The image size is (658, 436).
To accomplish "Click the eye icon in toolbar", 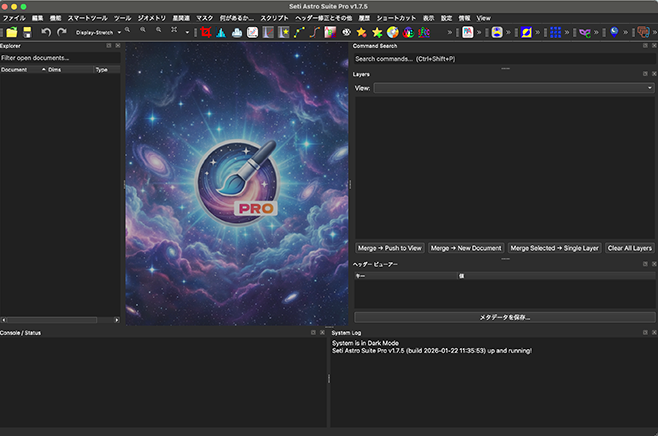I will (x=346, y=32).
